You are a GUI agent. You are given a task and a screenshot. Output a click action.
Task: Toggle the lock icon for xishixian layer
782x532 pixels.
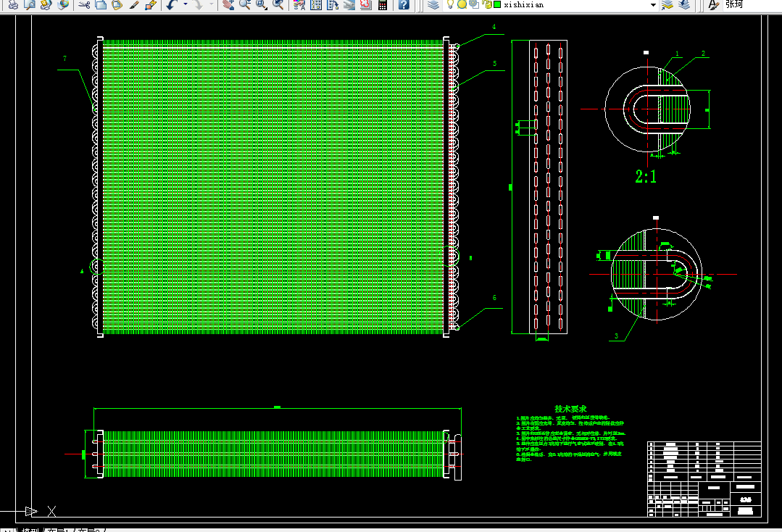(486, 4)
